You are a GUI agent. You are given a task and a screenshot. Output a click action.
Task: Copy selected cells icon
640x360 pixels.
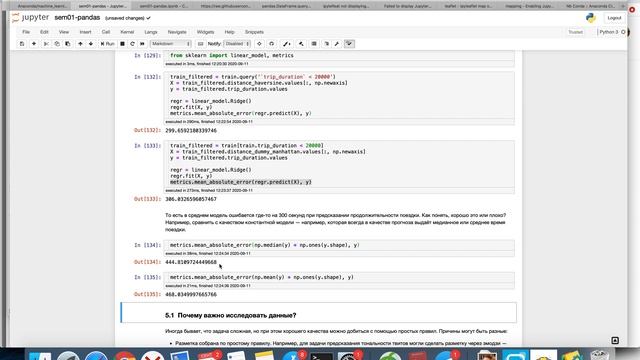(57, 44)
